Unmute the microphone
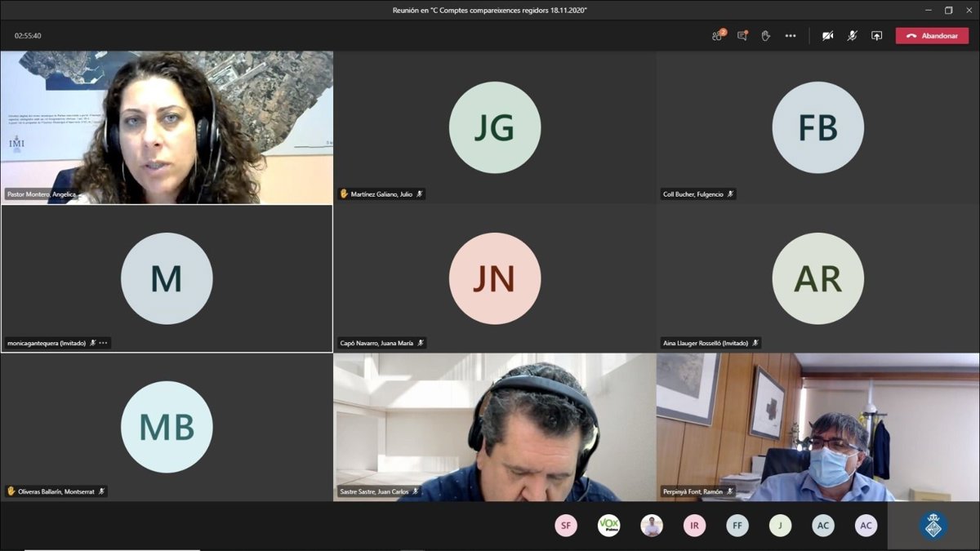 click(x=852, y=36)
